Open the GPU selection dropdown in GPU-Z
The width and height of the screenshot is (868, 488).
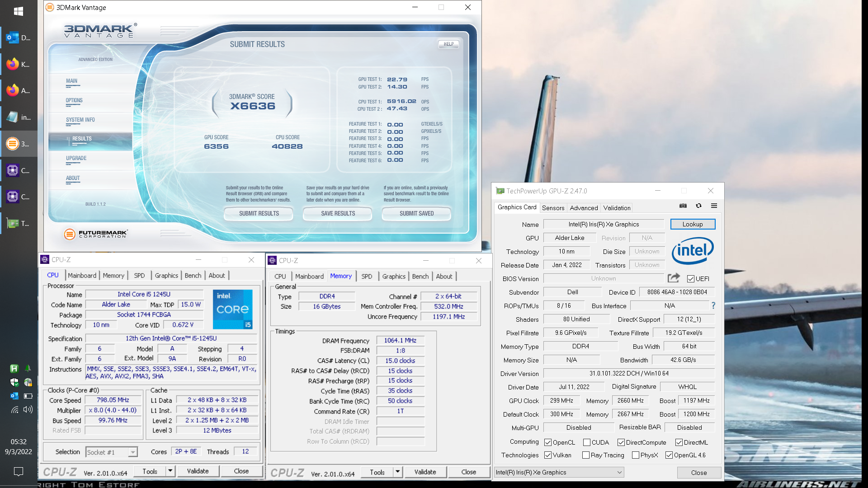tap(559, 472)
